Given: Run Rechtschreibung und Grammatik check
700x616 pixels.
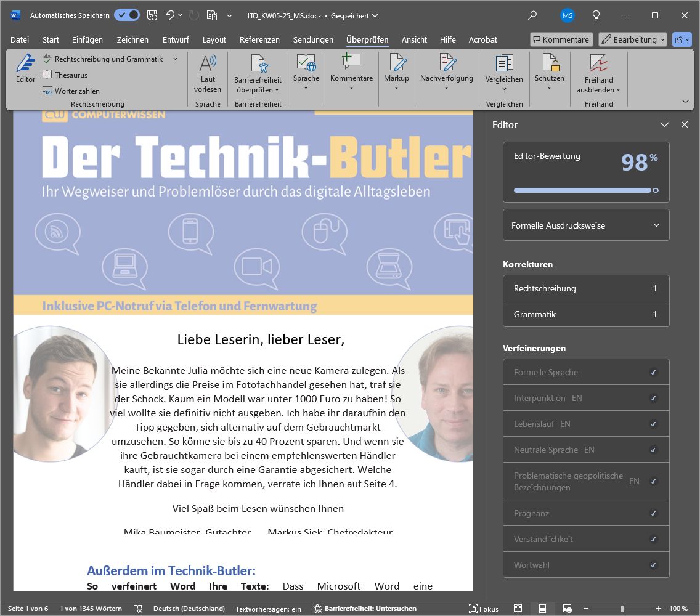Looking at the screenshot, I should (x=104, y=59).
